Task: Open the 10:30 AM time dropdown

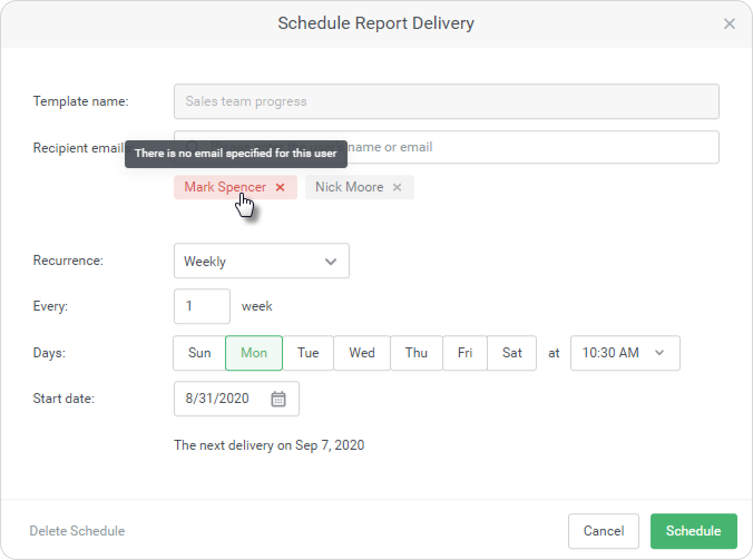Action: coord(625,353)
